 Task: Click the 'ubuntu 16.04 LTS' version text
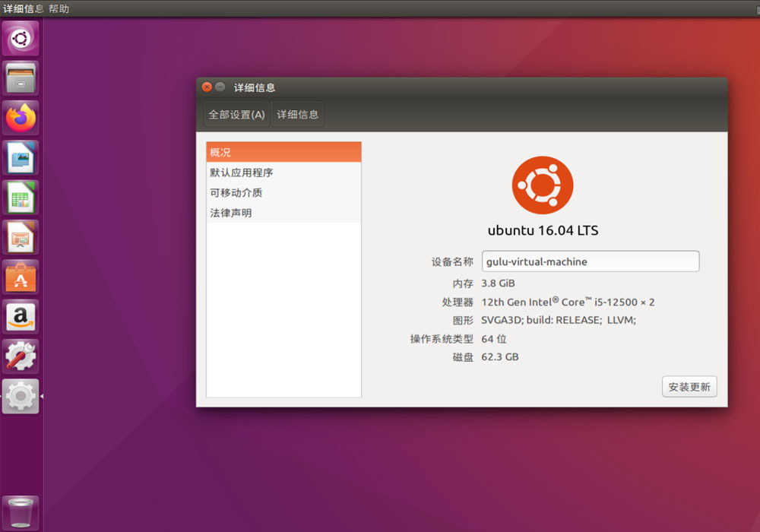(x=543, y=230)
